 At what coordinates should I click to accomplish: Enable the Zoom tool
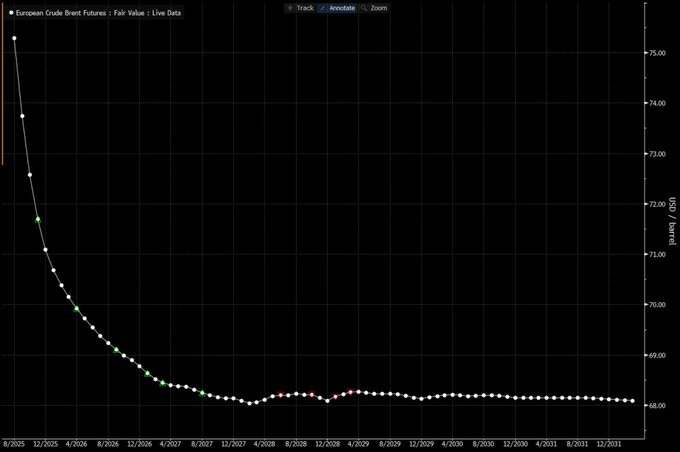[x=374, y=8]
